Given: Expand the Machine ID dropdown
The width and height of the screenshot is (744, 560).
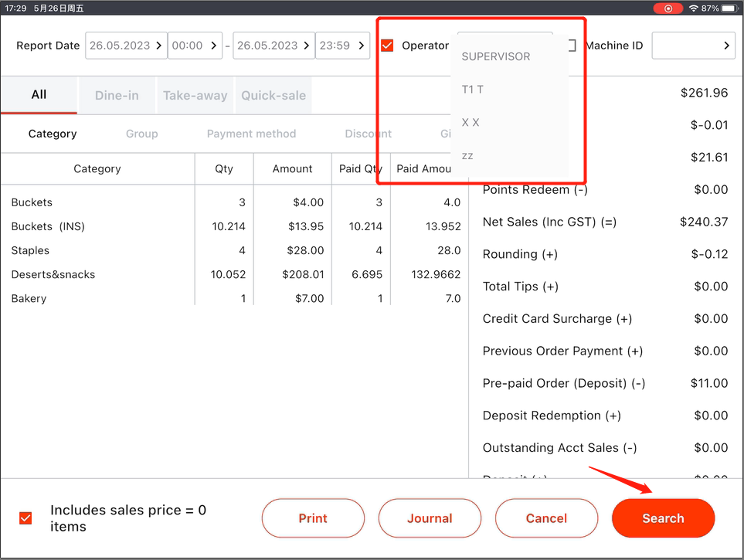Looking at the screenshot, I should point(693,46).
